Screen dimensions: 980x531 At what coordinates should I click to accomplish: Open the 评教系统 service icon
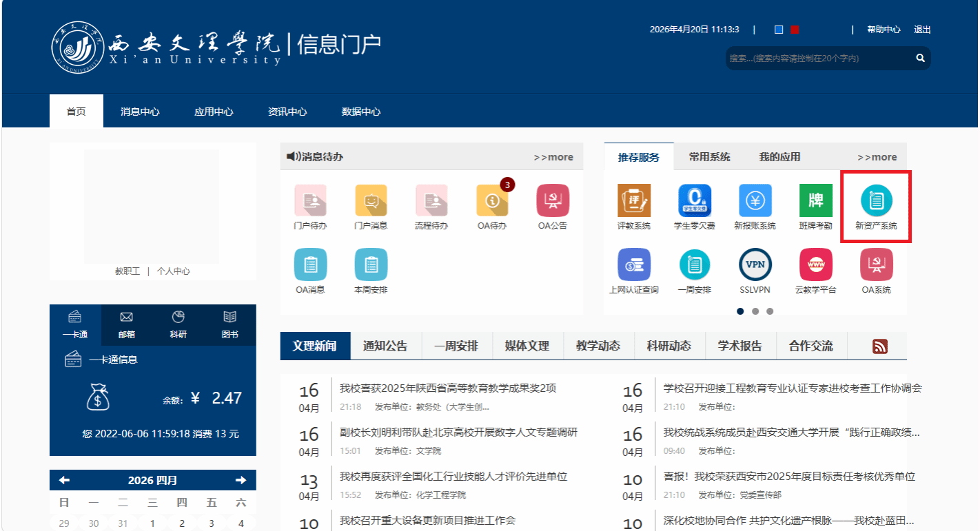coord(633,201)
